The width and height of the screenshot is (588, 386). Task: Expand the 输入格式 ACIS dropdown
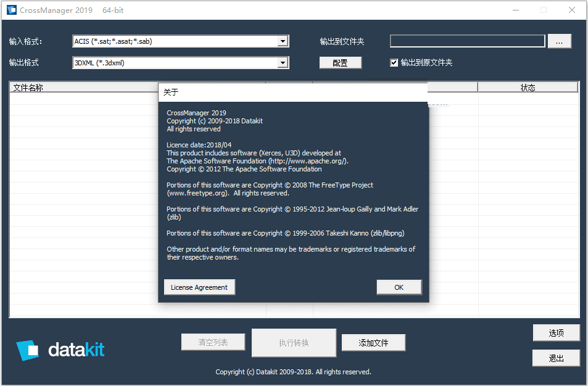[x=283, y=41]
